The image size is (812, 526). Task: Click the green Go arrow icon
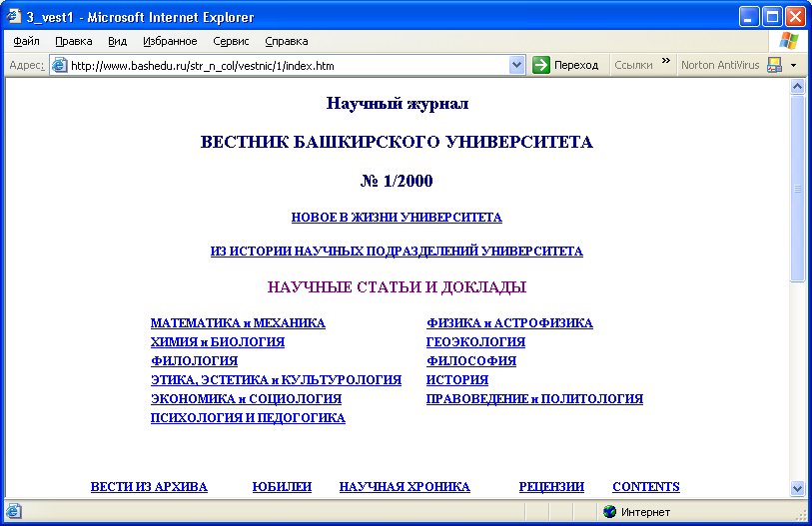[541, 65]
